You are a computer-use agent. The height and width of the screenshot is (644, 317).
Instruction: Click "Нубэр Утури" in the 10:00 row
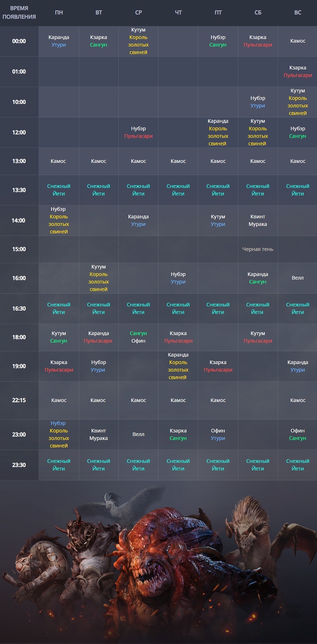click(258, 102)
